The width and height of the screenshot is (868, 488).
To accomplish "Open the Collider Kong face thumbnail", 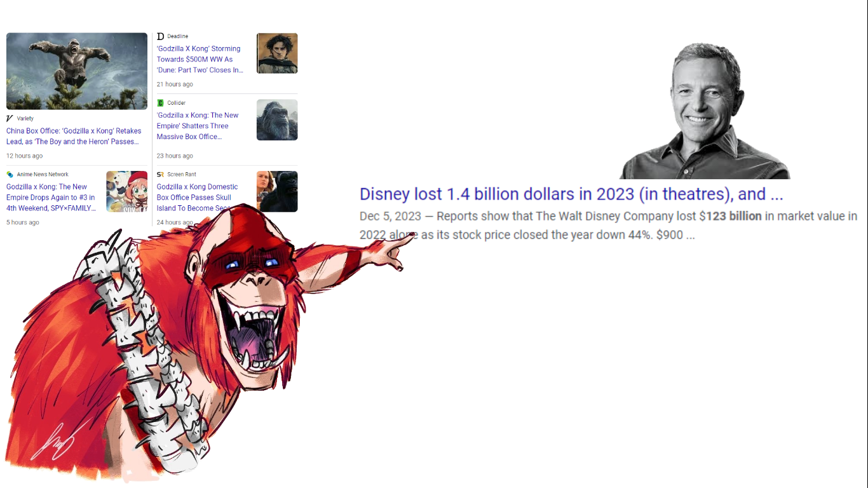I will tap(277, 120).
